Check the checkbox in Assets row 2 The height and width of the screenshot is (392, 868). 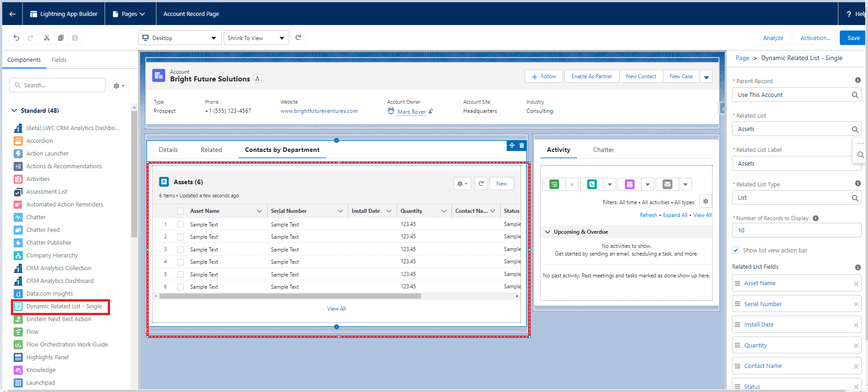(181, 237)
